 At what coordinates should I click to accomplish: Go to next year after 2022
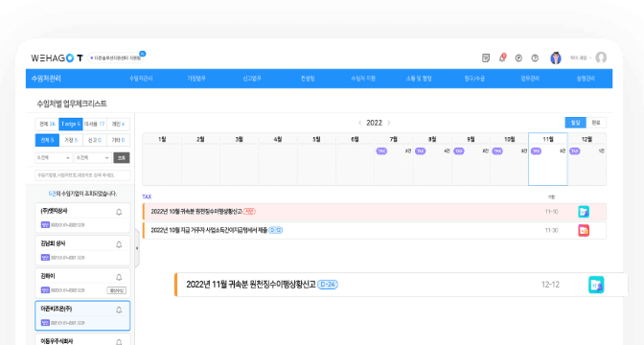[389, 123]
